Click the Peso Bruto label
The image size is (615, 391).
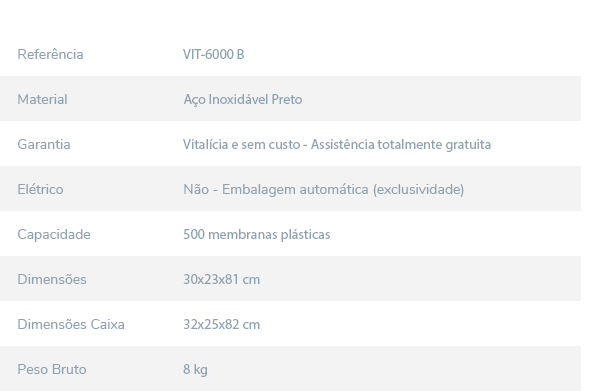(52, 369)
